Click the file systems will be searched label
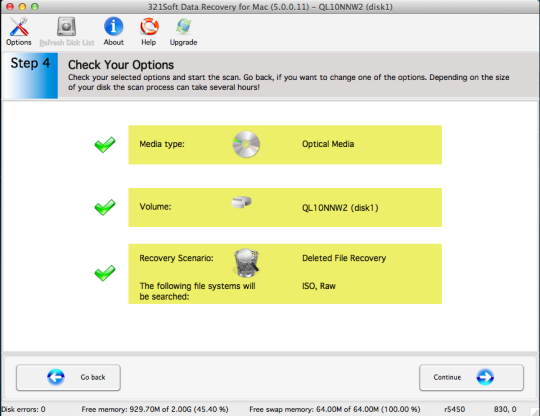 point(197,291)
